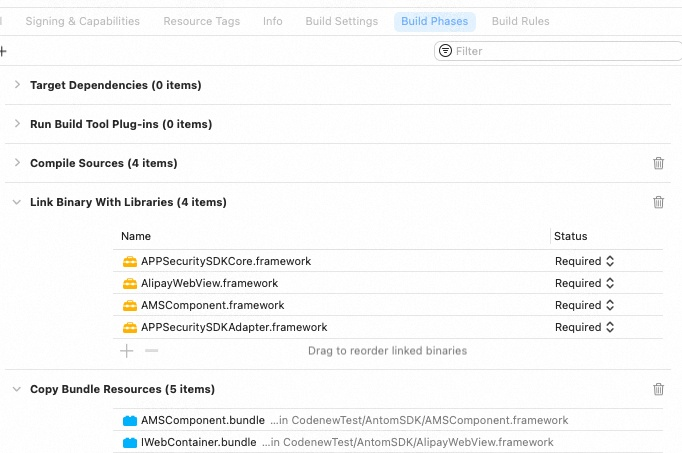The image size is (682, 453).
Task: Delete the Copy Bundle Resources phase
Action: (x=658, y=389)
